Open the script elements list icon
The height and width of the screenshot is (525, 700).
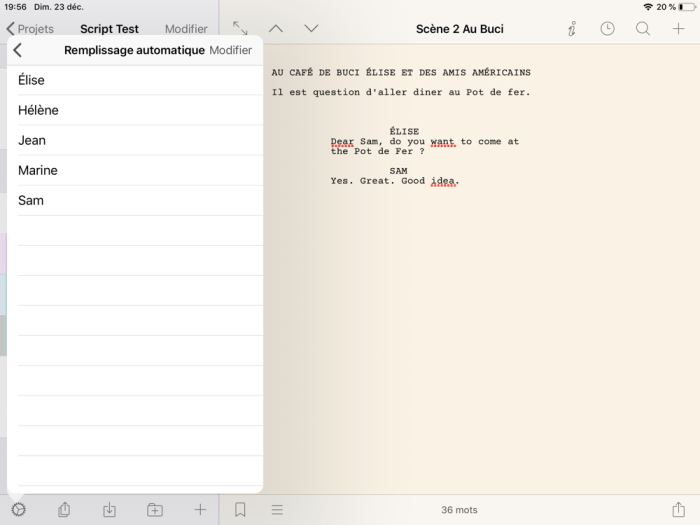point(277,510)
